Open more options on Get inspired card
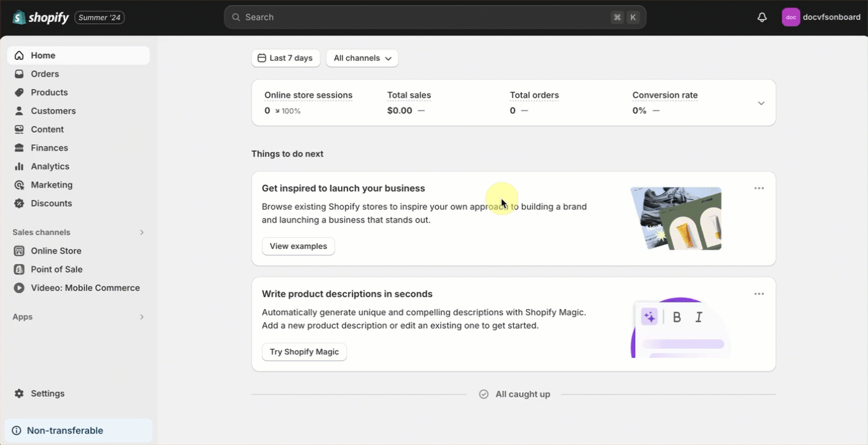The image size is (868, 445). pos(759,188)
